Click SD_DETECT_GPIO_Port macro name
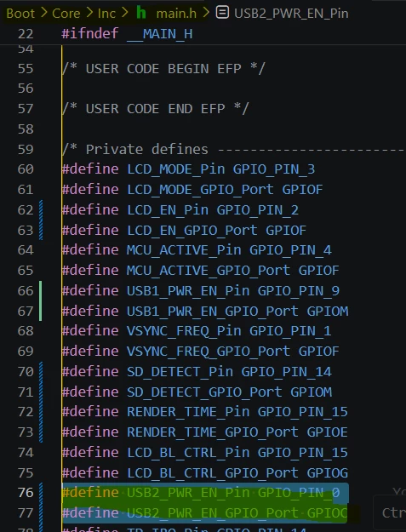The image size is (406, 532). (204, 392)
